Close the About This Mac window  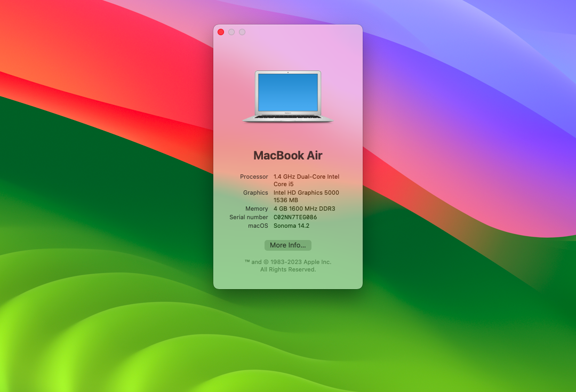[221, 32]
